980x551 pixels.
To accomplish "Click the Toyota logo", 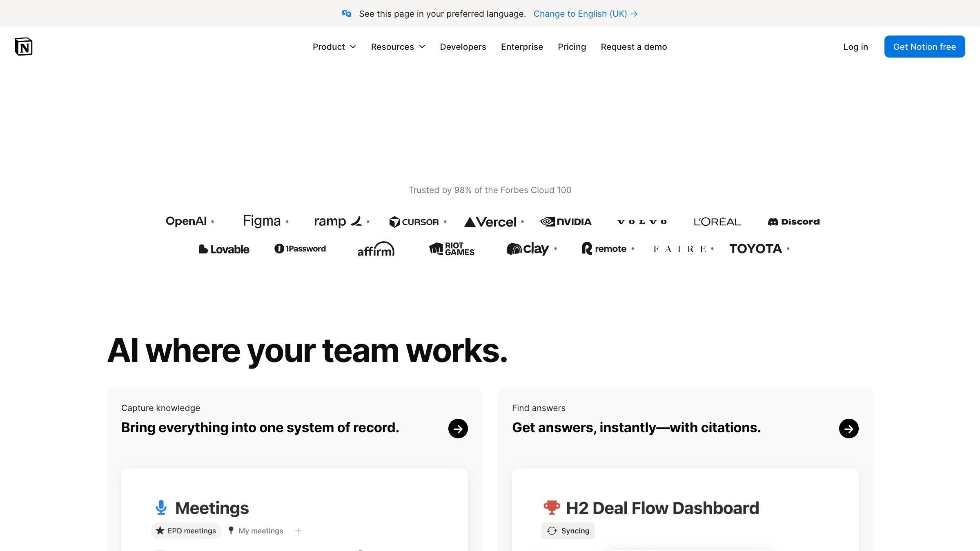I will 755,249.
